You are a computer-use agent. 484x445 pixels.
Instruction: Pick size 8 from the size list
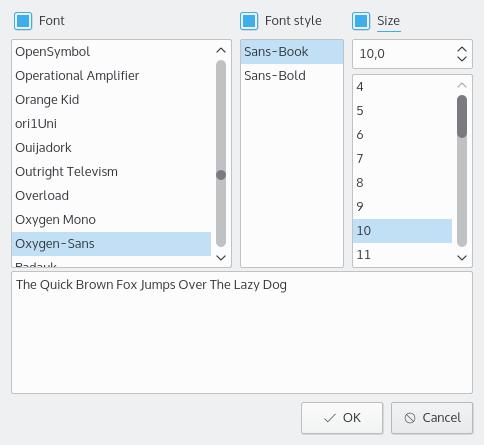tap(402, 183)
